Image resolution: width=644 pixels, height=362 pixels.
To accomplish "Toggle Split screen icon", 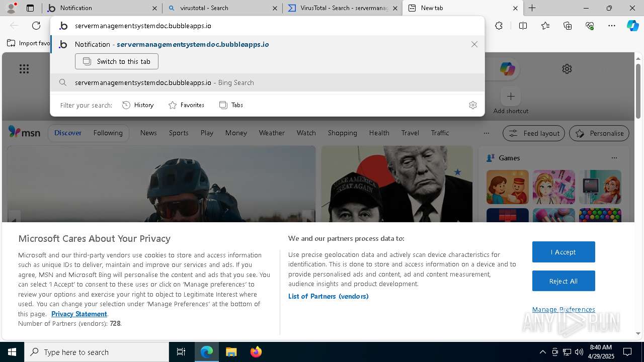I will click(523, 26).
